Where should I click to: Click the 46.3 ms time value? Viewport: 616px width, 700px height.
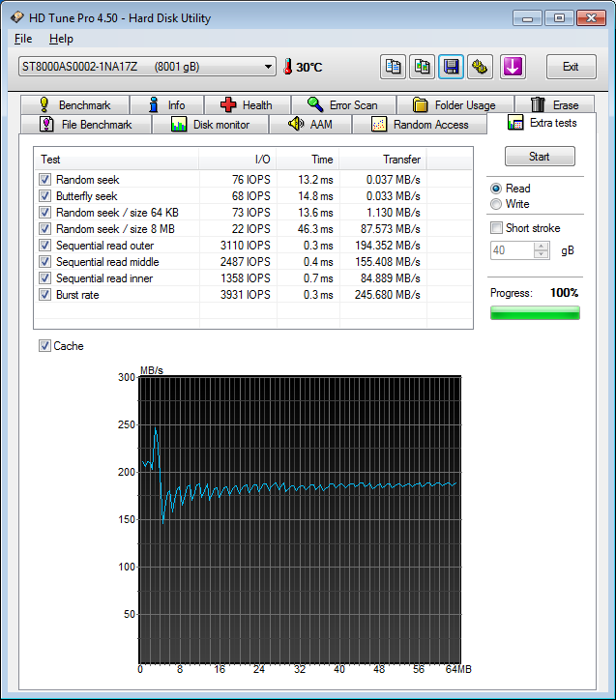pyautogui.click(x=315, y=229)
